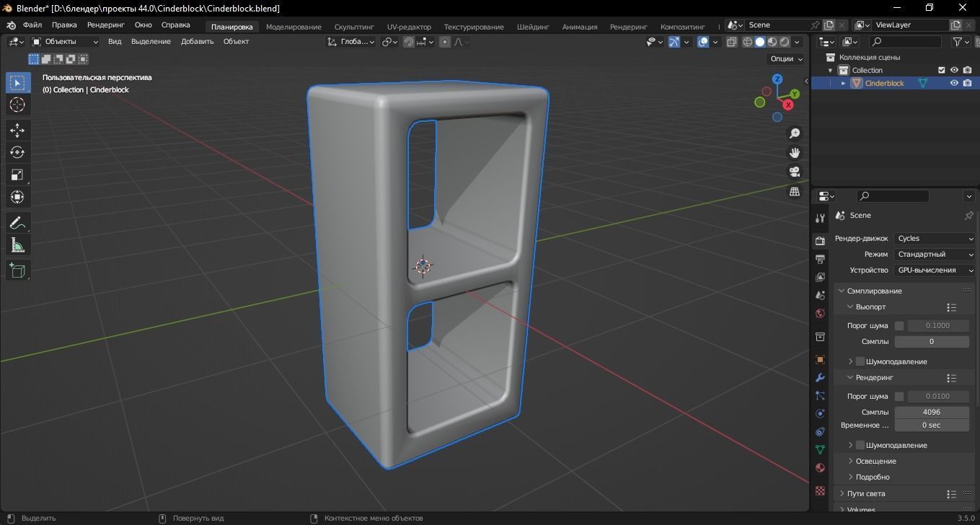Open the Modifiers properties tab
The image size is (980, 525).
[820, 377]
